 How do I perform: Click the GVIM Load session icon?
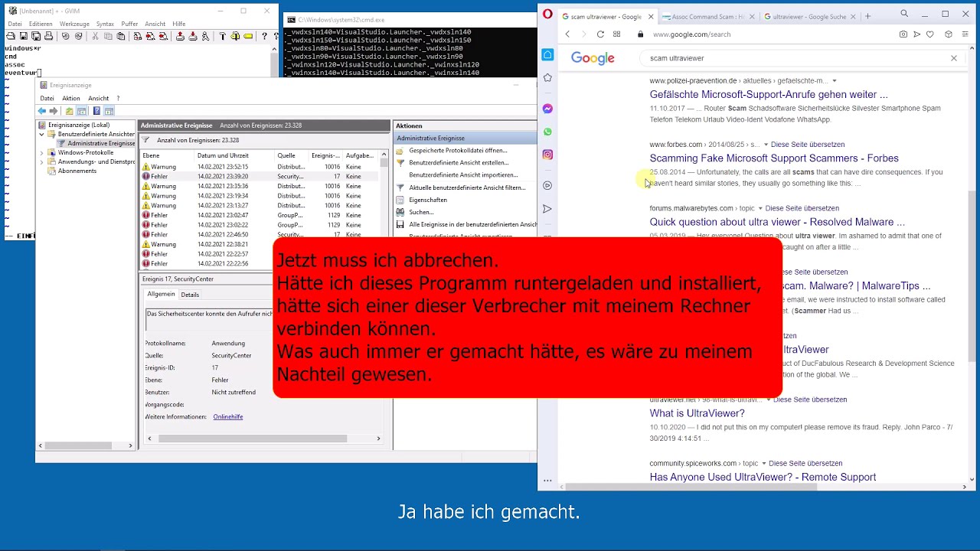tap(180, 36)
